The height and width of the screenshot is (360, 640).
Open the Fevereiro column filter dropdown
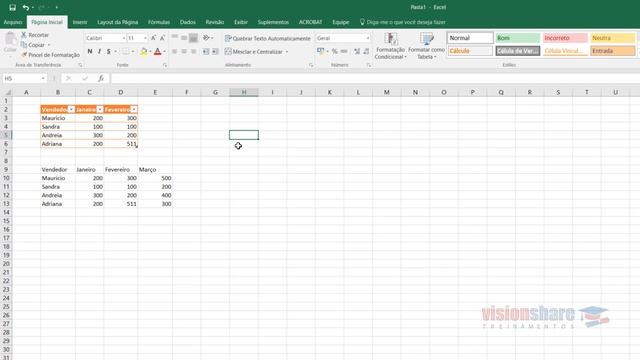(x=133, y=109)
